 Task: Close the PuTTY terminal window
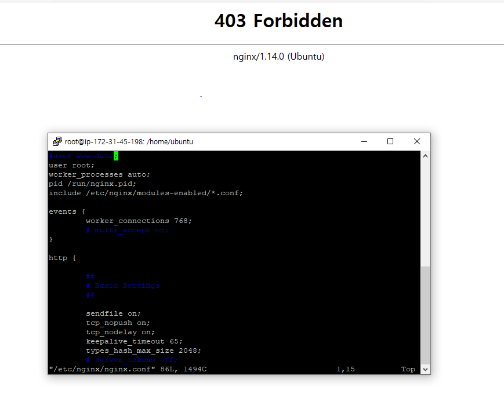point(417,141)
